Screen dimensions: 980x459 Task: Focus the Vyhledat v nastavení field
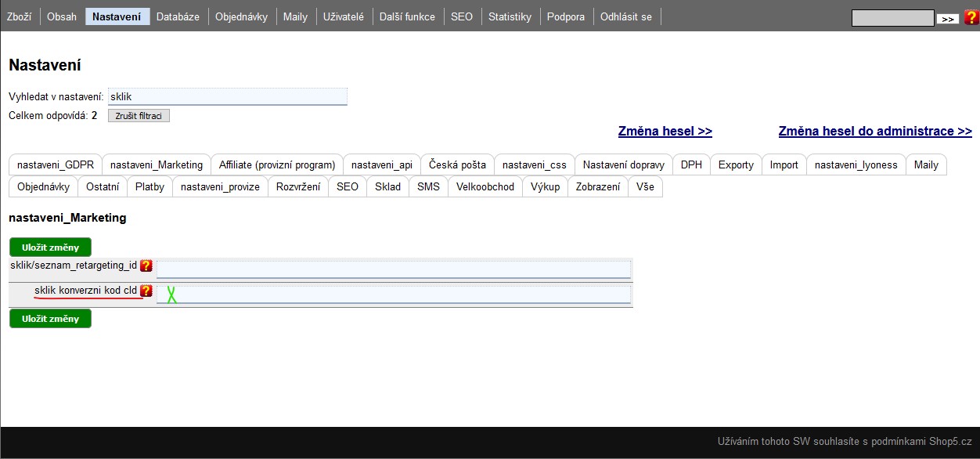coord(228,96)
